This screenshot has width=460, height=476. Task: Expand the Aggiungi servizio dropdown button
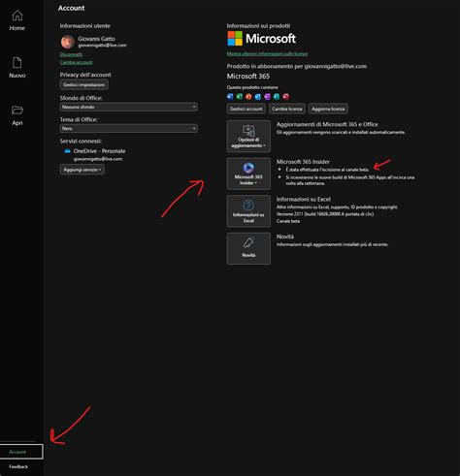pyautogui.click(x=82, y=170)
